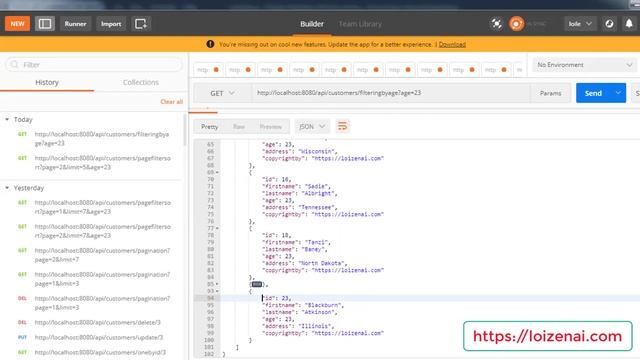Click the history list scrollbar
640x360 pixels.
point(185,130)
